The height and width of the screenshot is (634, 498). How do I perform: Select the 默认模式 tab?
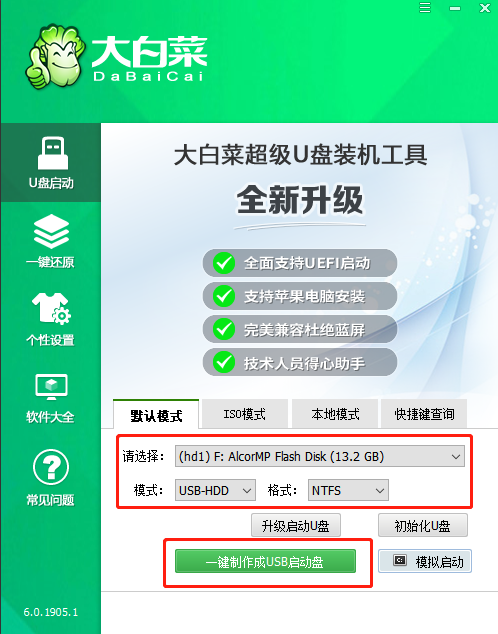click(156, 414)
